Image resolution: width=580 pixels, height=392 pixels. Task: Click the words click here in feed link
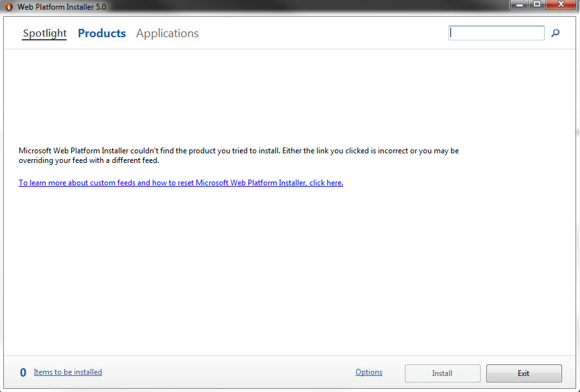pyautogui.click(x=326, y=183)
